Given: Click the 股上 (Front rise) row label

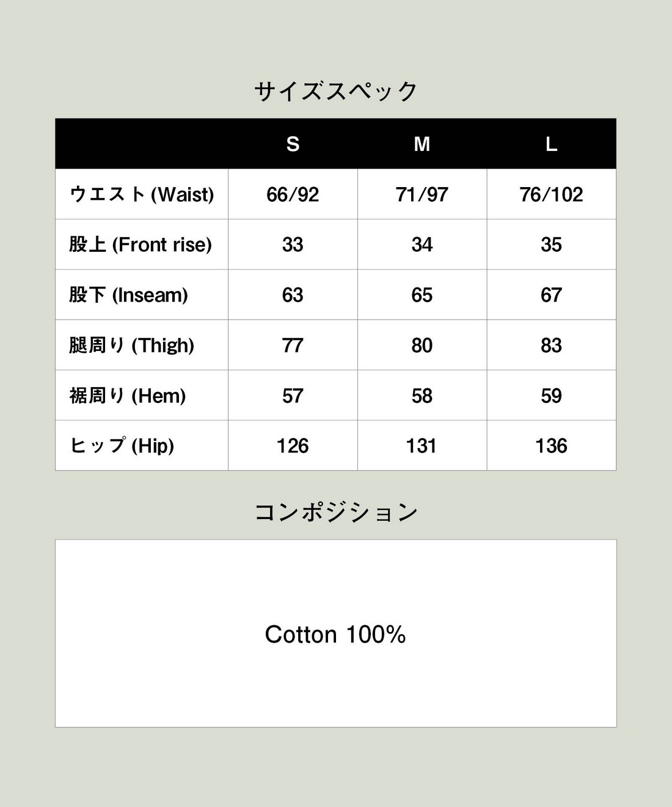Looking at the screenshot, I should 141,245.
